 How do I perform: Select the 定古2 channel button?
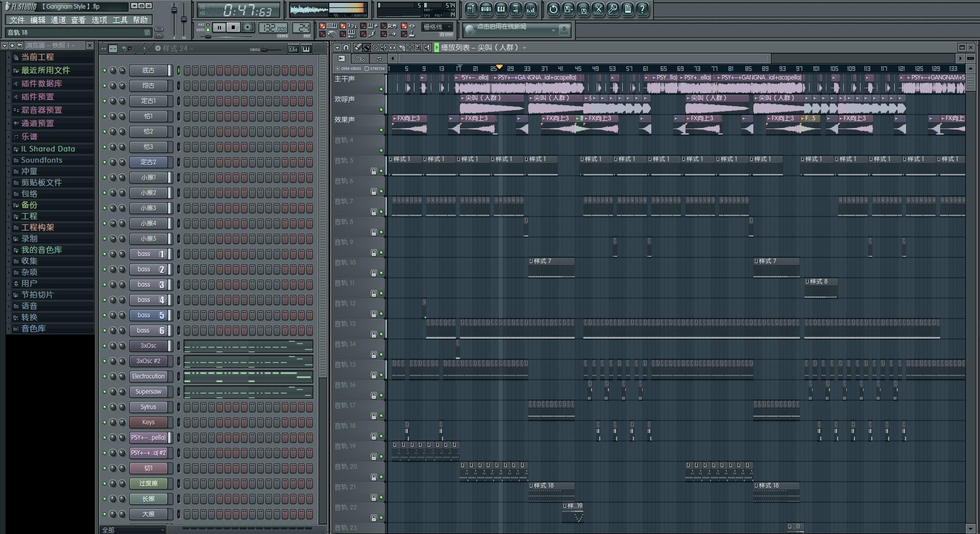(149, 162)
